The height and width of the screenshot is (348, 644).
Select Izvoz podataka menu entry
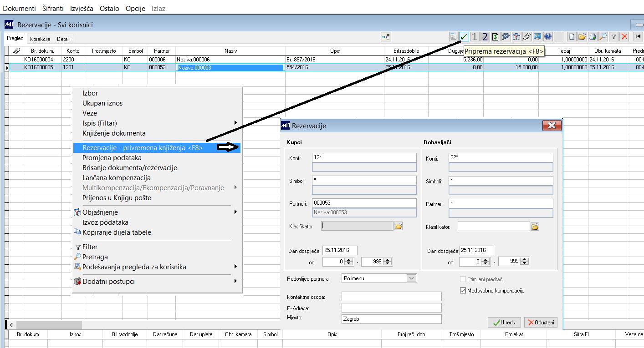point(105,222)
